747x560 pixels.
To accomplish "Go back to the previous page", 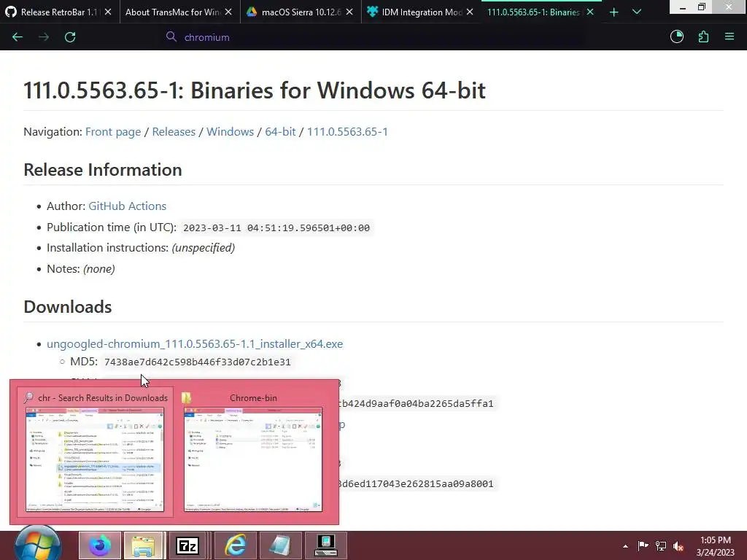I will (x=18, y=37).
